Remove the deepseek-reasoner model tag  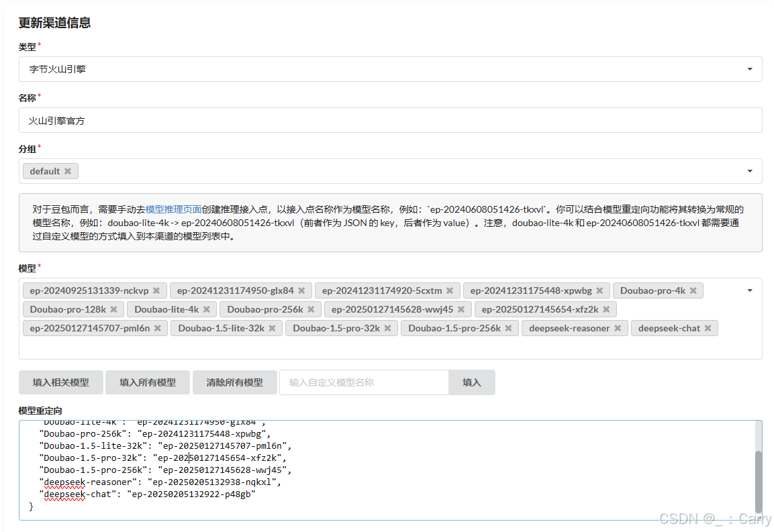coord(618,328)
